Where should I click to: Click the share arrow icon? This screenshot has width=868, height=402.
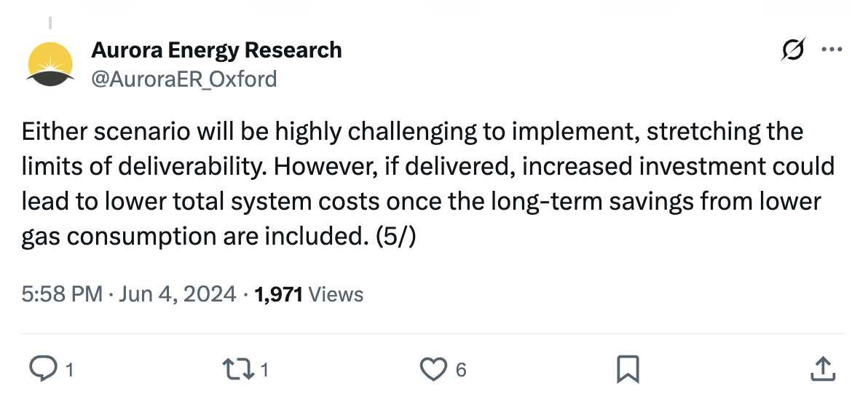822,369
